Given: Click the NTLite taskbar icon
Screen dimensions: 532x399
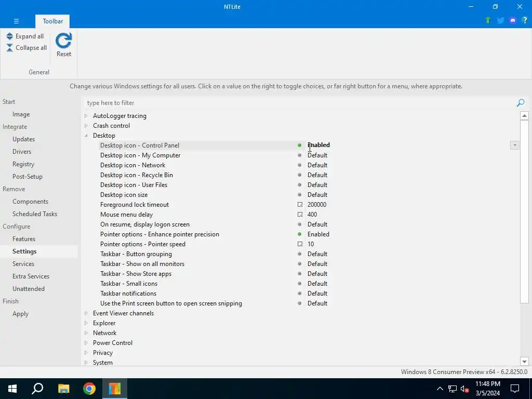Looking at the screenshot, I should tap(115, 389).
